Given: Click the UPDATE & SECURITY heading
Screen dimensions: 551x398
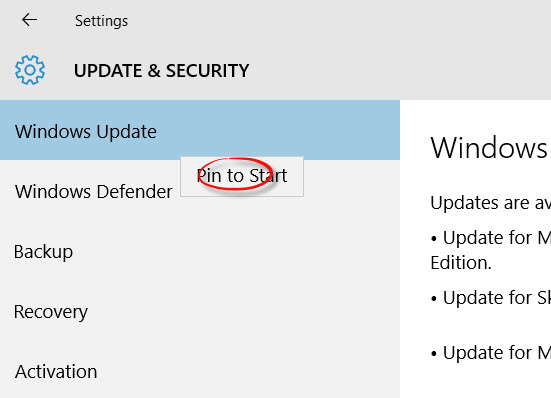Looking at the screenshot, I should point(161,71).
